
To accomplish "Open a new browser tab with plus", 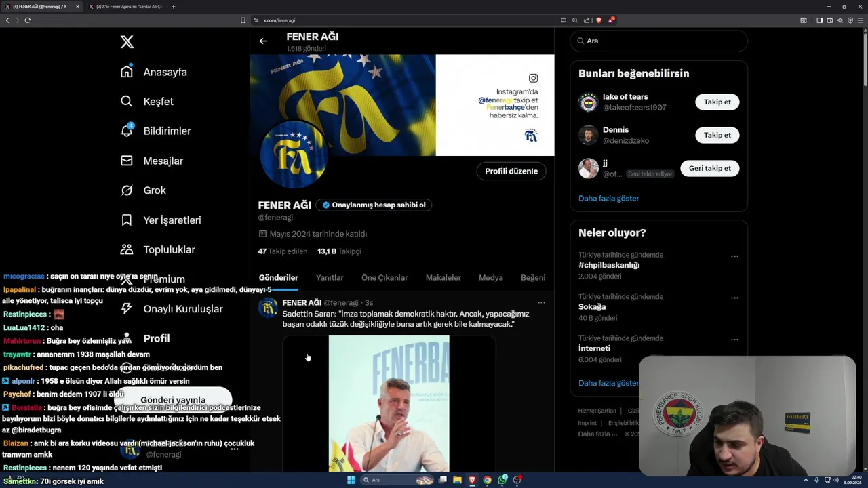I will pos(174,7).
